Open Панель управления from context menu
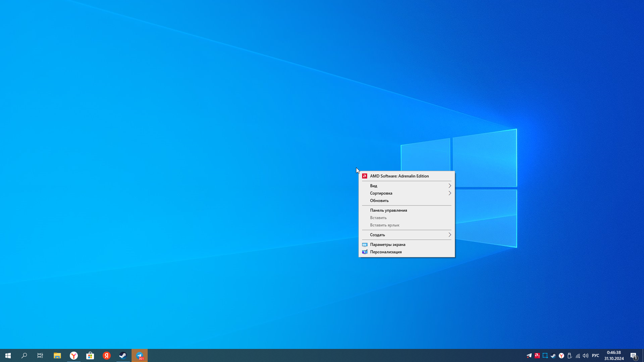This screenshot has width=644, height=362. point(407,210)
